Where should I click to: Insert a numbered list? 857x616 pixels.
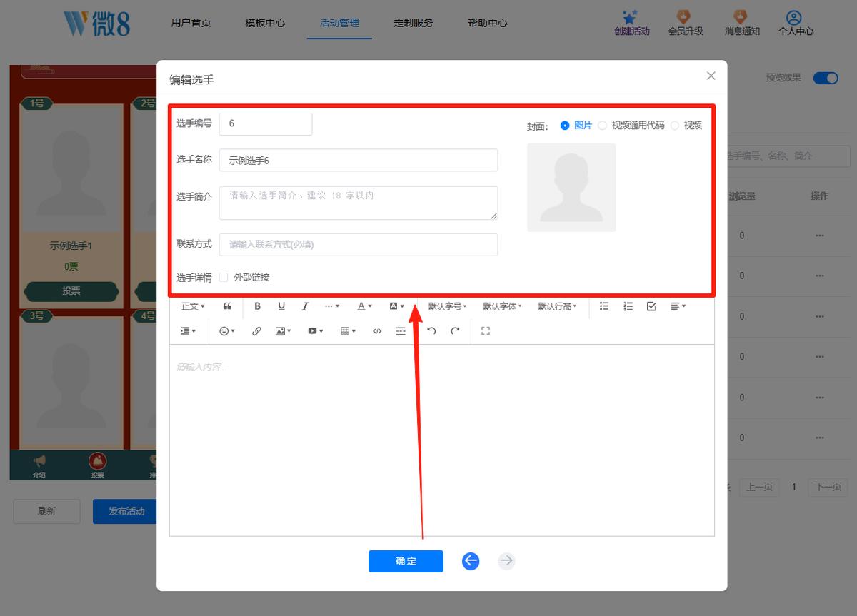click(x=628, y=306)
